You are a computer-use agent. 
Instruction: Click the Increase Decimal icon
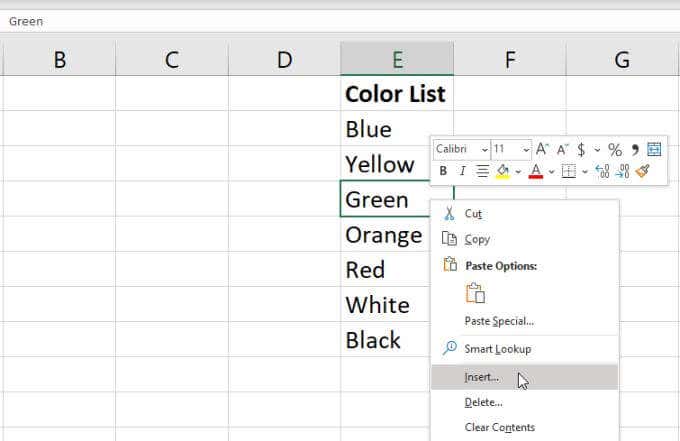click(x=602, y=171)
